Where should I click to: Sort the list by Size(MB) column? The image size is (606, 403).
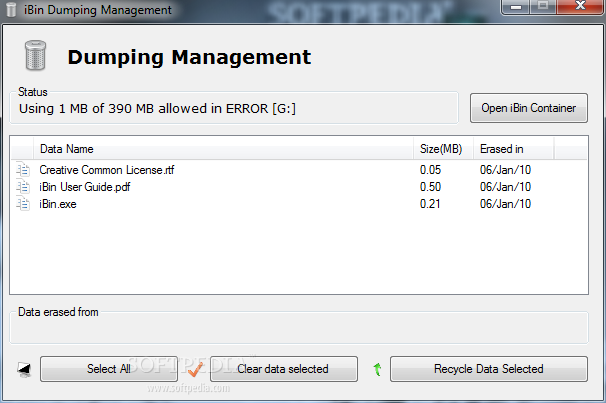tap(443, 149)
